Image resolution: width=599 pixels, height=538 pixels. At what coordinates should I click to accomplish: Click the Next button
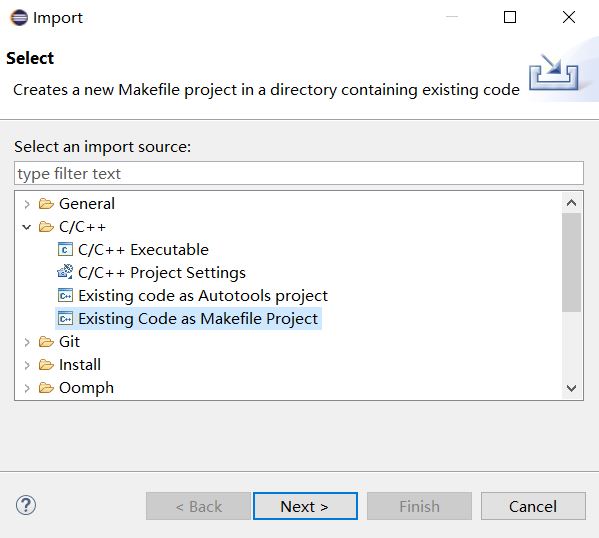[305, 506]
